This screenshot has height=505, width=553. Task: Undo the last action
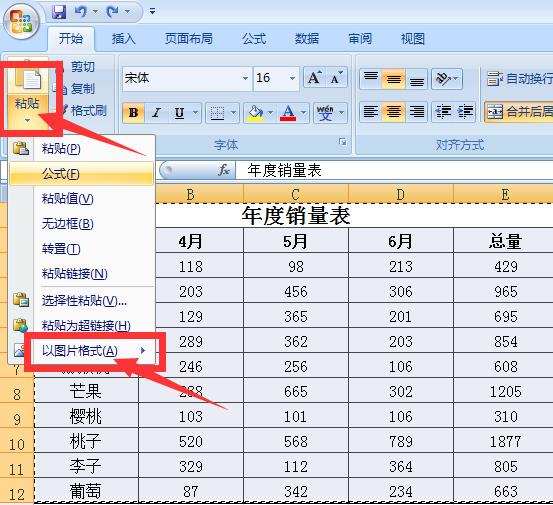tap(81, 12)
